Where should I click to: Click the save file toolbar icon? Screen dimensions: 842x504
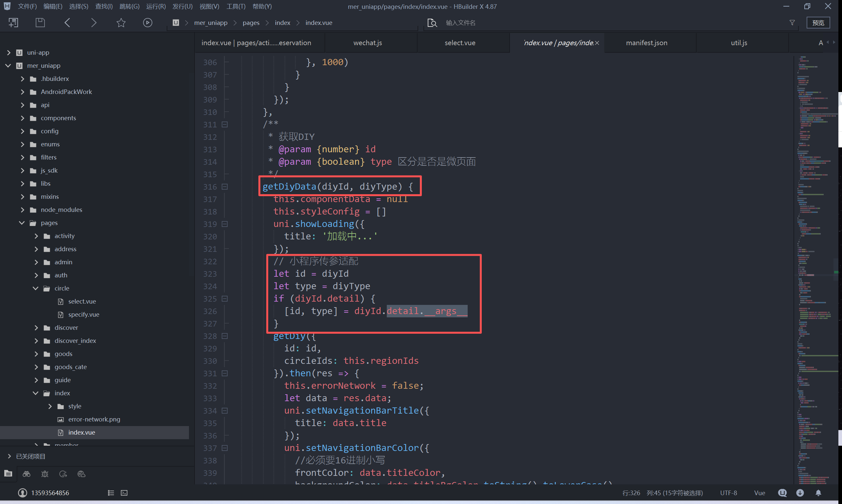click(x=40, y=23)
